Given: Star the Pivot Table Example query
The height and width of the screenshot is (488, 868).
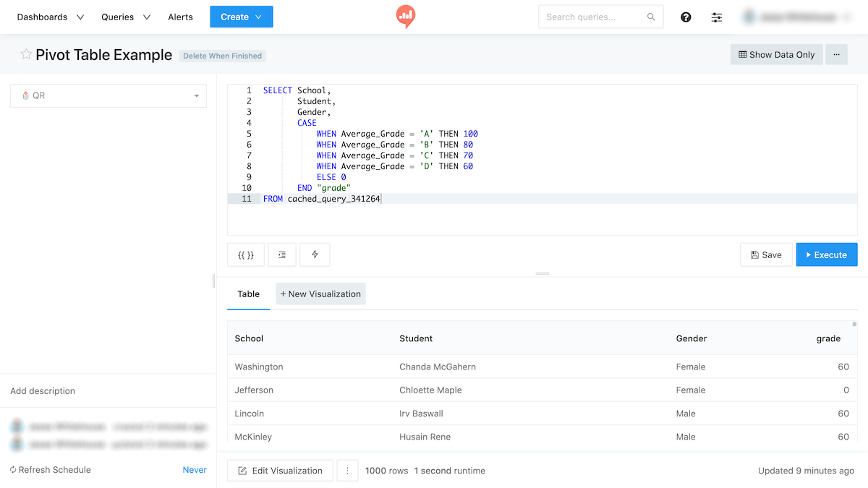Looking at the screenshot, I should pos(26,54).
